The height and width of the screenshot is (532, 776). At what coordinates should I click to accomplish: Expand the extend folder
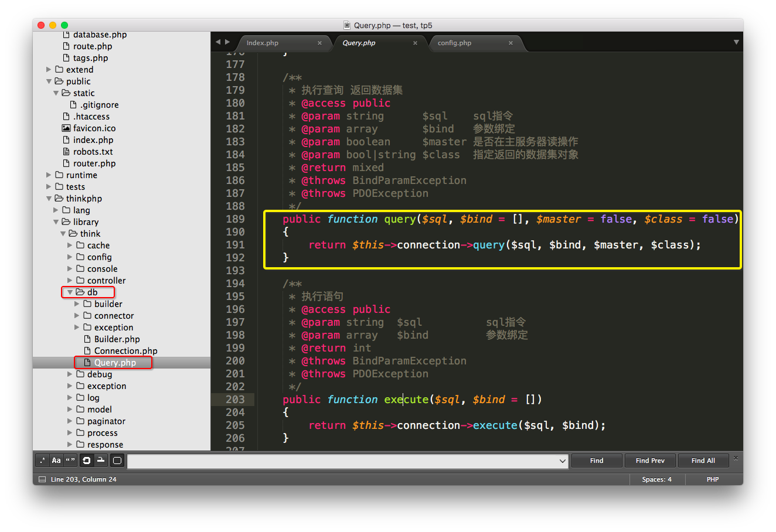(x=49, y=69)
